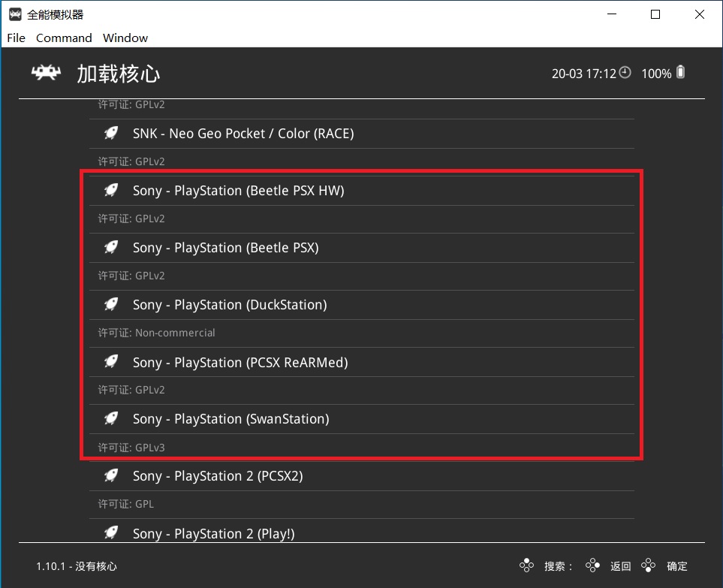The height and width of the screenshot is (588, 723).
Task: Click the gamepad icon next to 搜索
Action: [527, 565]
